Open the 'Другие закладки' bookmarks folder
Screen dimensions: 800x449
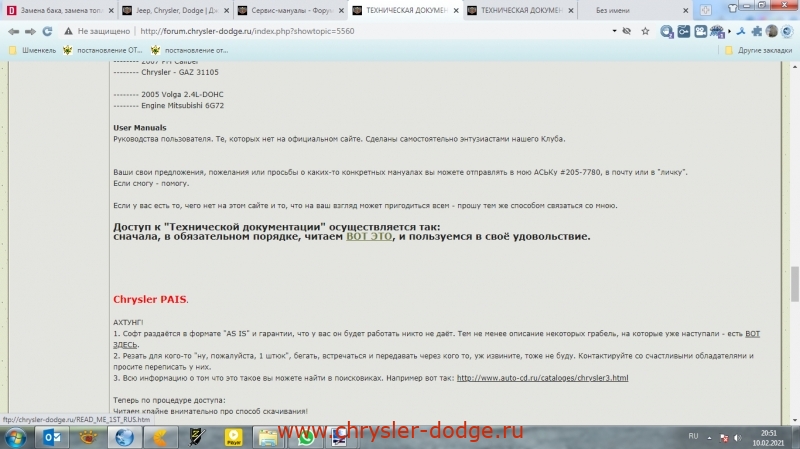click(759, 51)
